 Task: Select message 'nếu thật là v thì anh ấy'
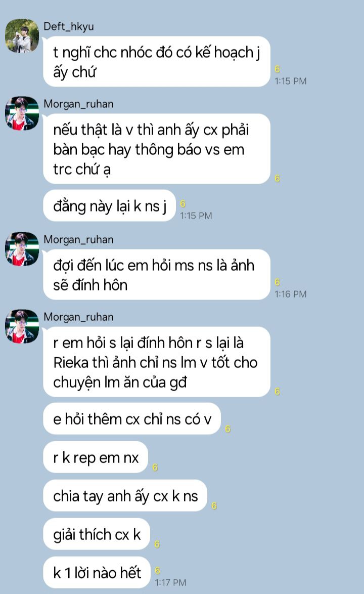coord(157,149)
